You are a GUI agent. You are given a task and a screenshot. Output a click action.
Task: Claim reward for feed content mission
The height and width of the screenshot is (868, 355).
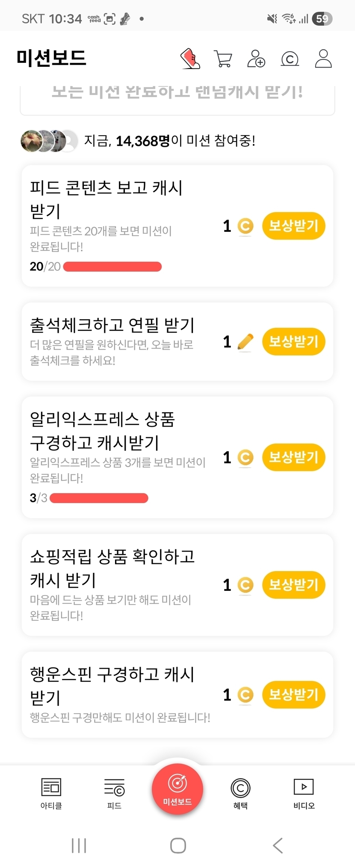pos(293,226)
